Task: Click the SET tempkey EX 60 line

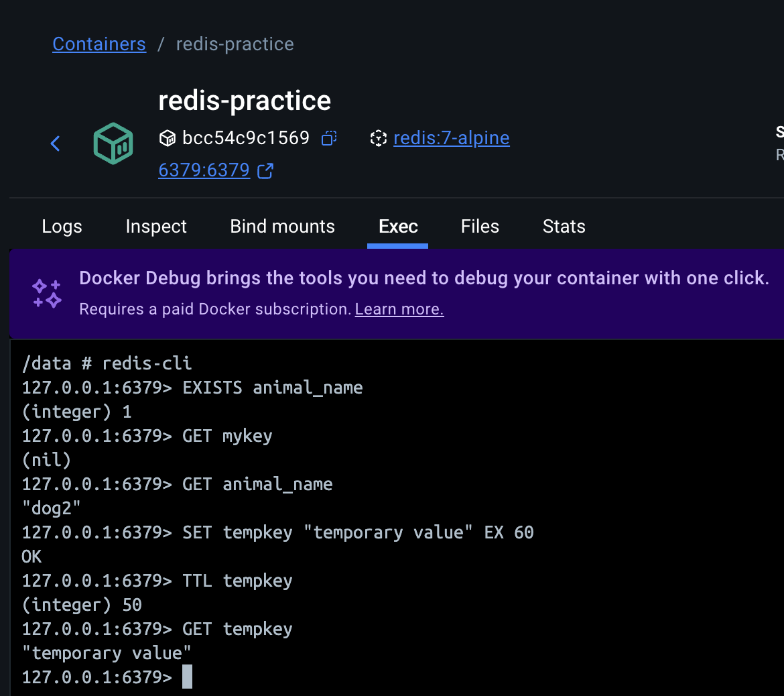Action: (278, 532)
